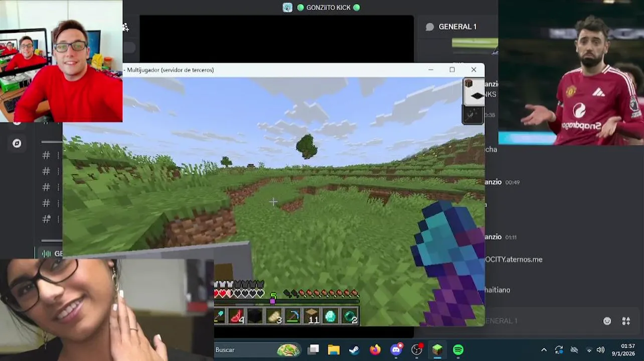Maximize the Minecraft Multijugador window
This screenshot has height=361, width=644.
pos(452,70)
